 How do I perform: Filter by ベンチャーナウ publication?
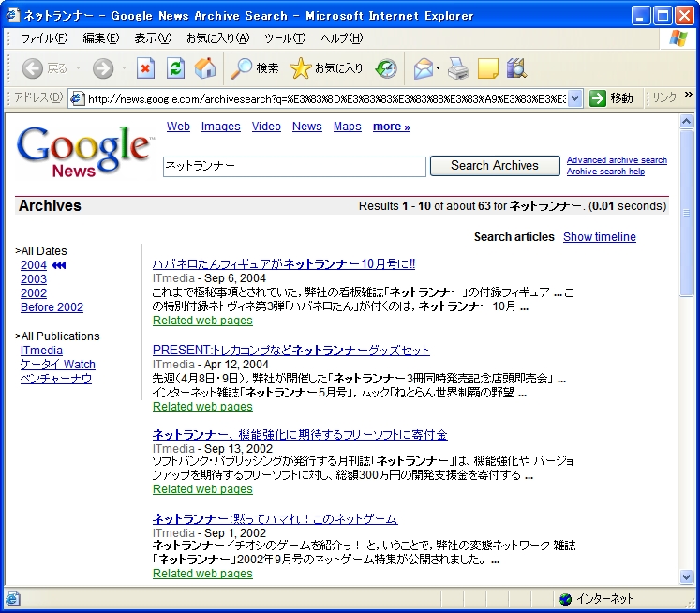56,379
